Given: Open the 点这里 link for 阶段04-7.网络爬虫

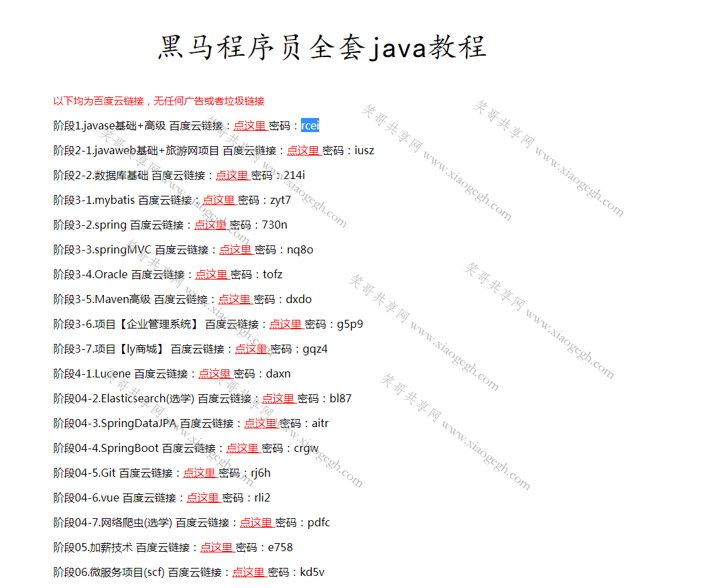Looking at the screenshot, I should tap(256, 522).
